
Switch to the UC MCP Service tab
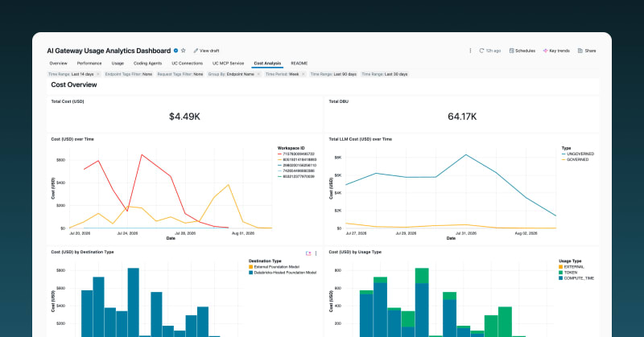(228, 64)
